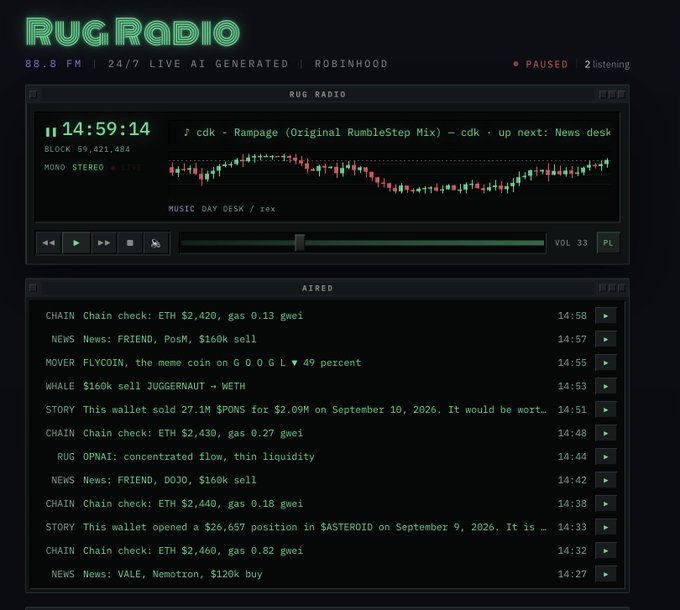
Task: Select row Chain check: ETH $2,420, gas 0.13 gwei
Action: [x=193, y=316]
